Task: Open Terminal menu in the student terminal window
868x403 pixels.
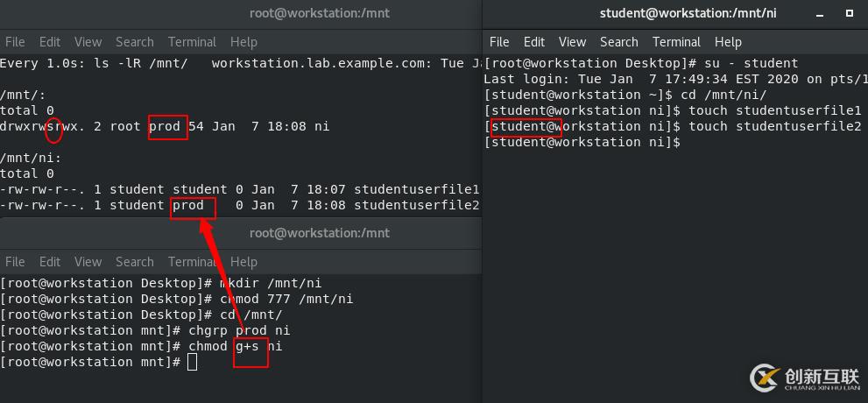Action: click(x=676, y=42)
